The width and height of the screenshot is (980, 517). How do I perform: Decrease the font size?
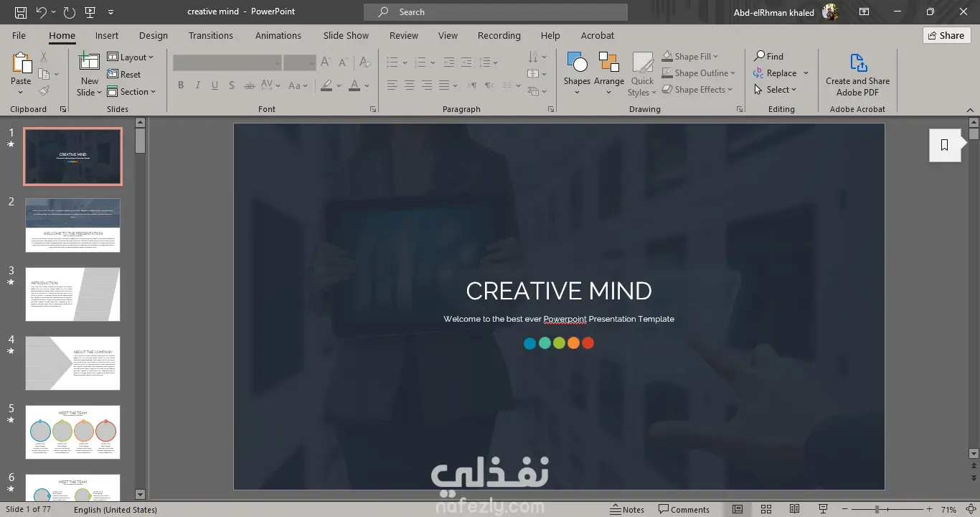tap(342, 62)
